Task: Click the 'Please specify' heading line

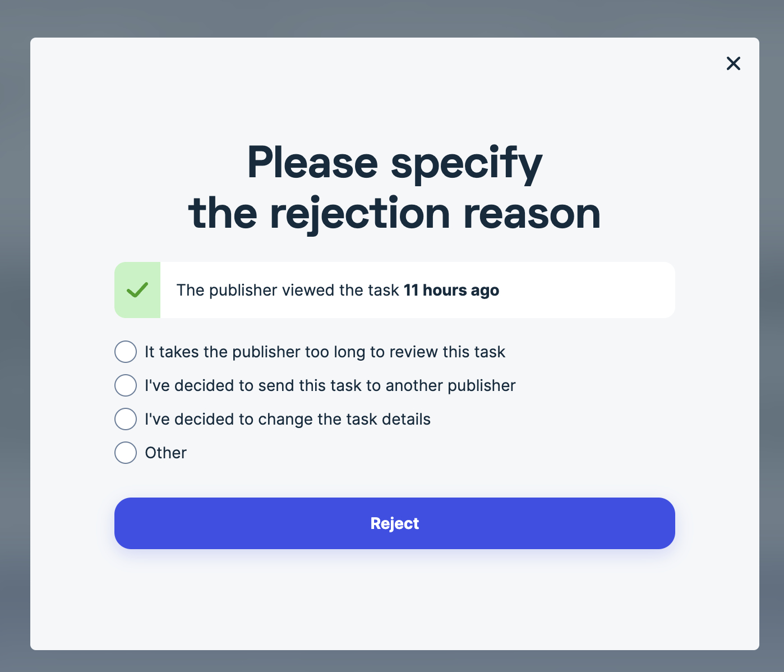Action: [x=394, y=163]
